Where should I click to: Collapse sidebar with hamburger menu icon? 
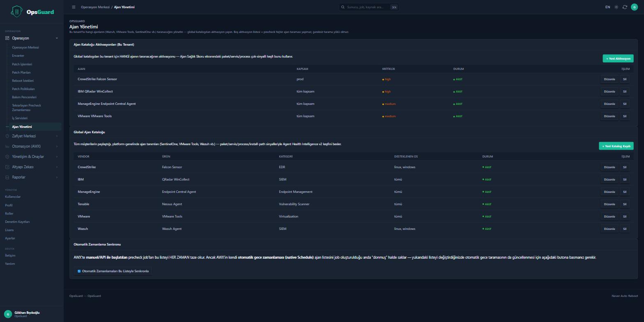point(74,7)
